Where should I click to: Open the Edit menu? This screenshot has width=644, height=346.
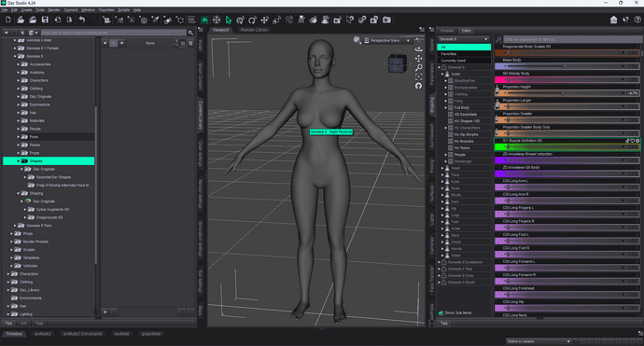tap(14, 10)
